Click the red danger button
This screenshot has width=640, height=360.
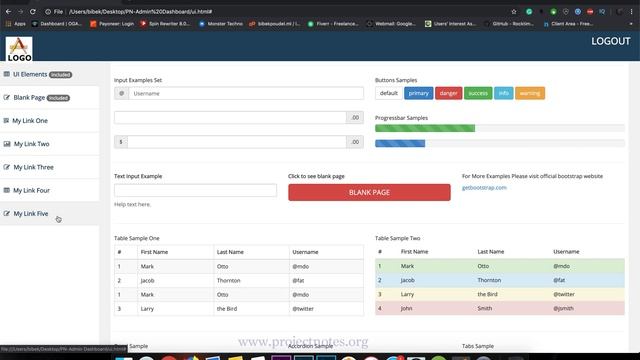click(449, 93)
